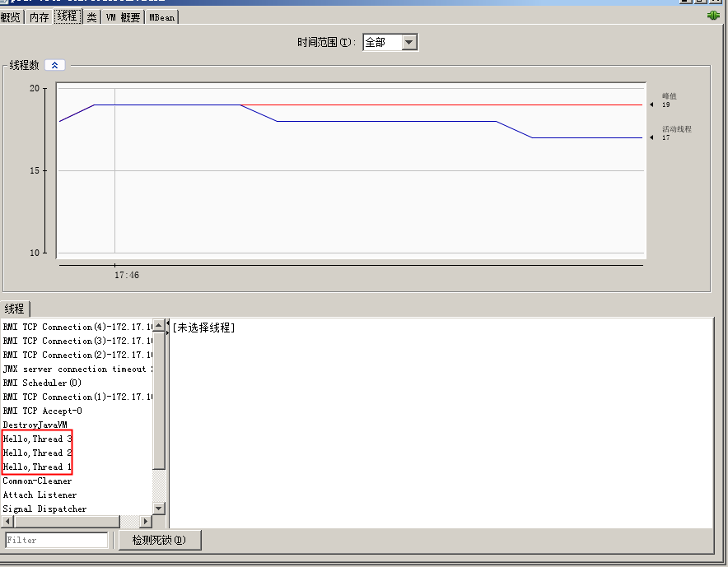Image resolution: width=728 pixels, height=567 pixels.
Task: Select Signal Dispatcher thread
Action: [x=77, y=509]
